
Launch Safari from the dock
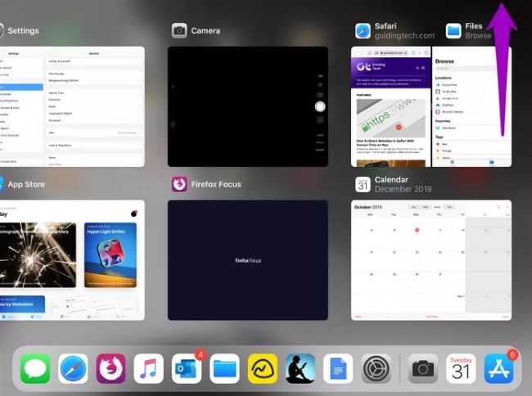point(73,368)
